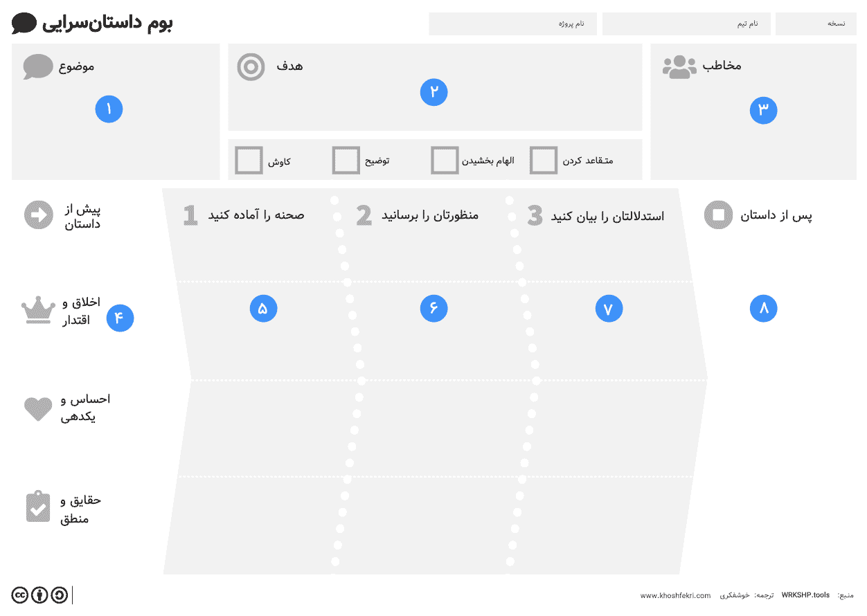Click the Creative Commons license icons
Screen dimensions: 867x616
click(40, 595)
